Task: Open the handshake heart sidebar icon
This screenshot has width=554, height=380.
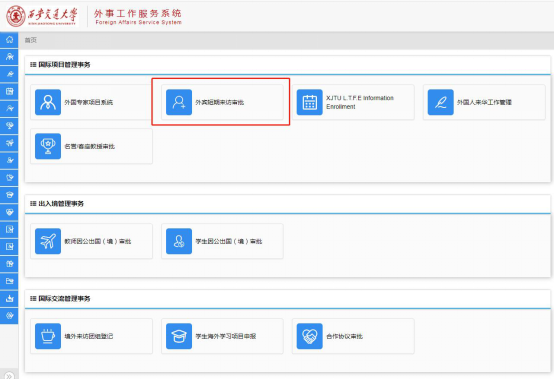Action: [x=9, y=212]
